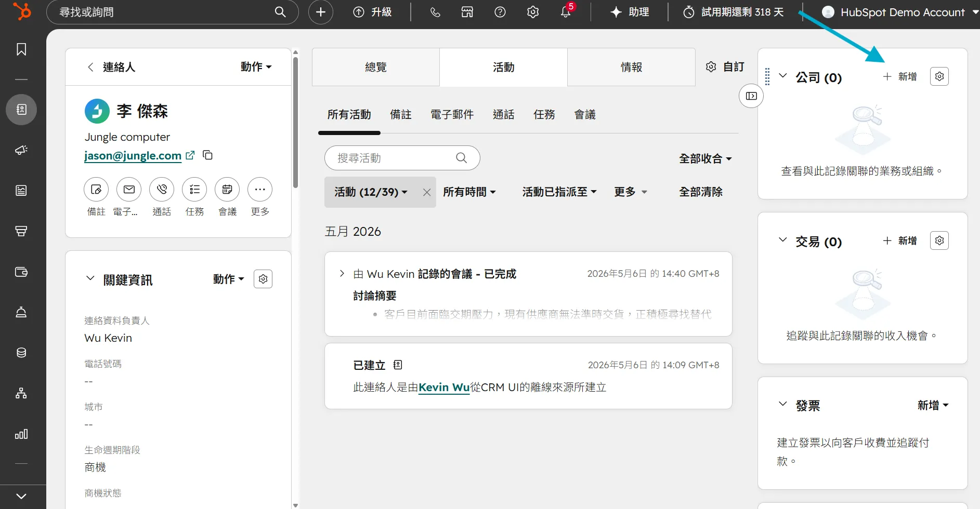Collapse the right sidebar panel toggle
980x509 pixels.
pyautogui.click(x=751, y=96)
